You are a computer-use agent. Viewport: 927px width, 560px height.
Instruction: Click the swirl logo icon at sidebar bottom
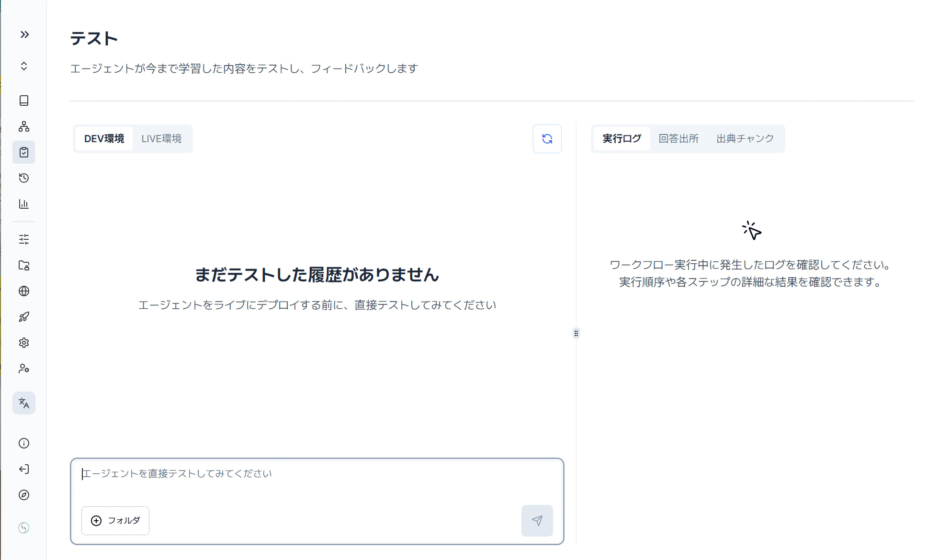[24, 527]
